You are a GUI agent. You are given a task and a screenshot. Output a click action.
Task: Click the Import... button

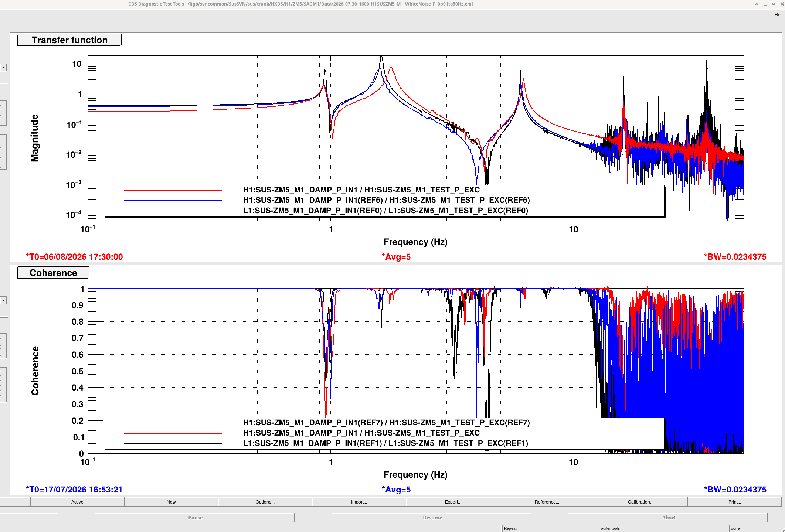(x=359, y=502)
